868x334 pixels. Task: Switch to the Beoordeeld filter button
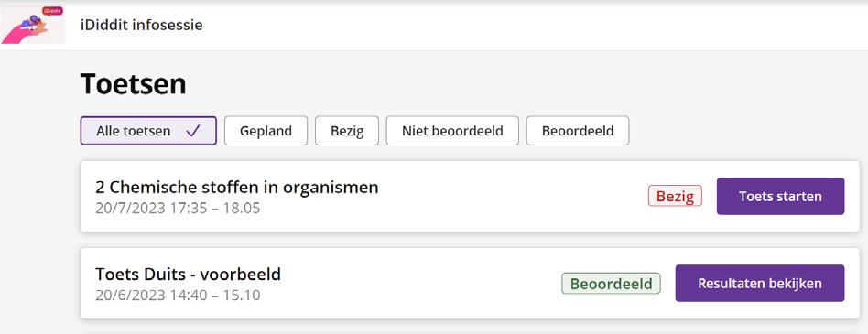(578, 131)
